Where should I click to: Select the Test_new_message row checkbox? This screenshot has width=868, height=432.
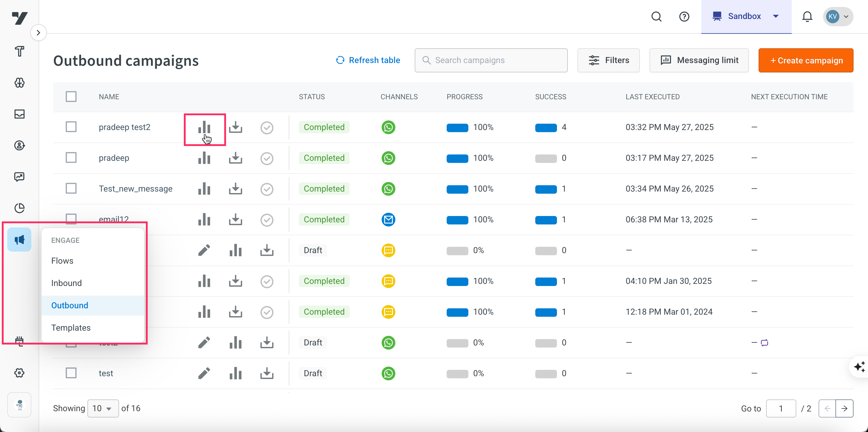[71, 188]
